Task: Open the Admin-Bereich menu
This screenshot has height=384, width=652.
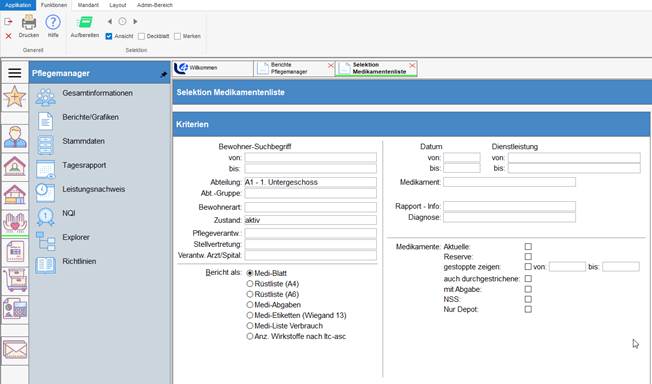Action: click(155, 5)
